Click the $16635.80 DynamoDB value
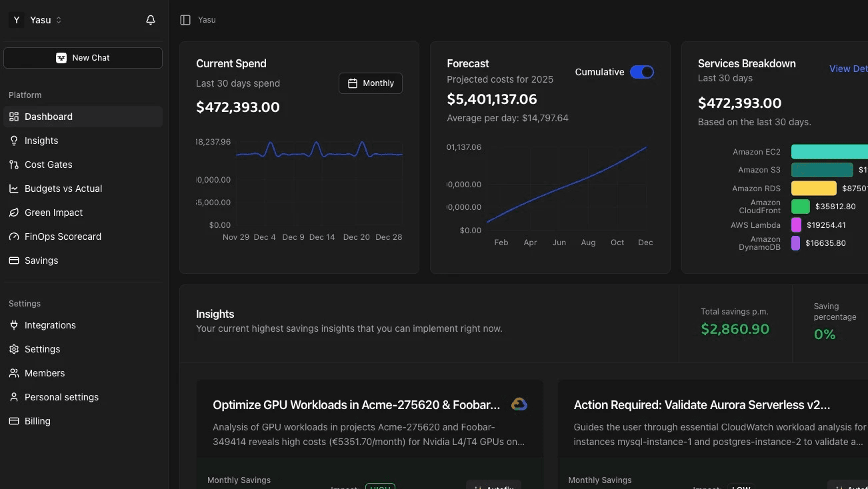This screenshot has height=489, width=868. click(825, 243)
